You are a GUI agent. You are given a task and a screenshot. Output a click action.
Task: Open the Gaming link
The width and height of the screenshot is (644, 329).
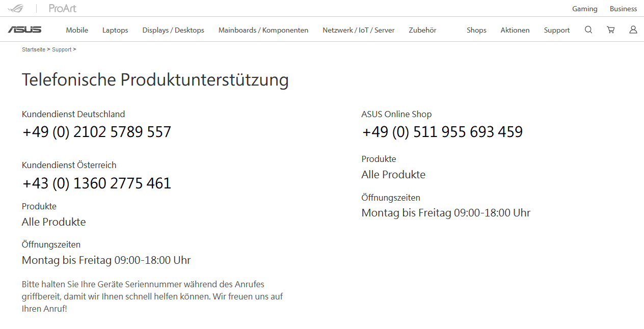coord(585,9)
